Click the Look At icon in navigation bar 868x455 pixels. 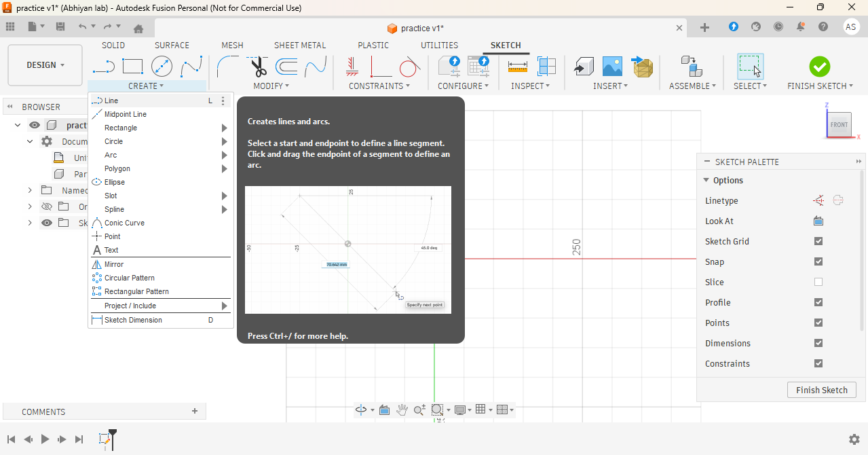pyautogui.click(x=384, y=409)
